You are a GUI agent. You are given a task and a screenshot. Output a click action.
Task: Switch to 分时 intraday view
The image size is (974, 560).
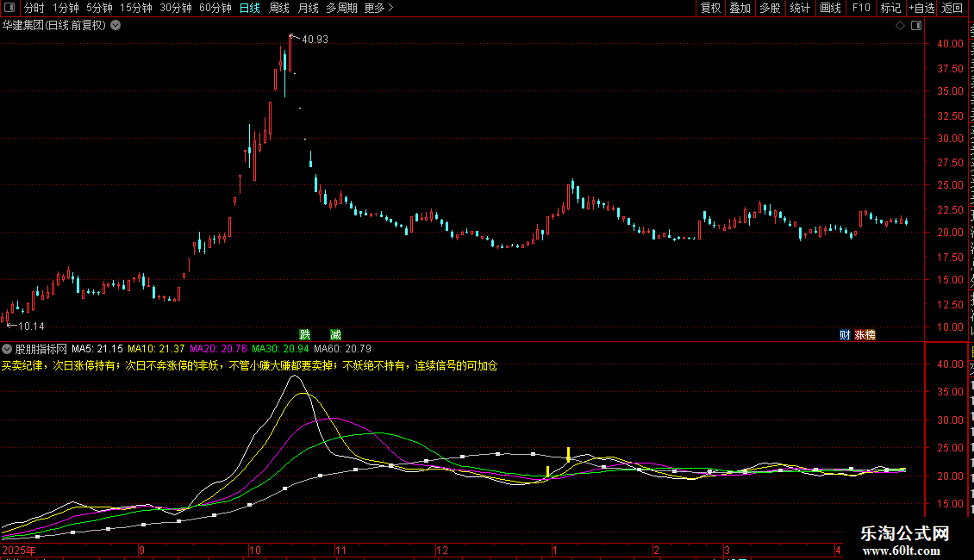click(x=34, y=8)
